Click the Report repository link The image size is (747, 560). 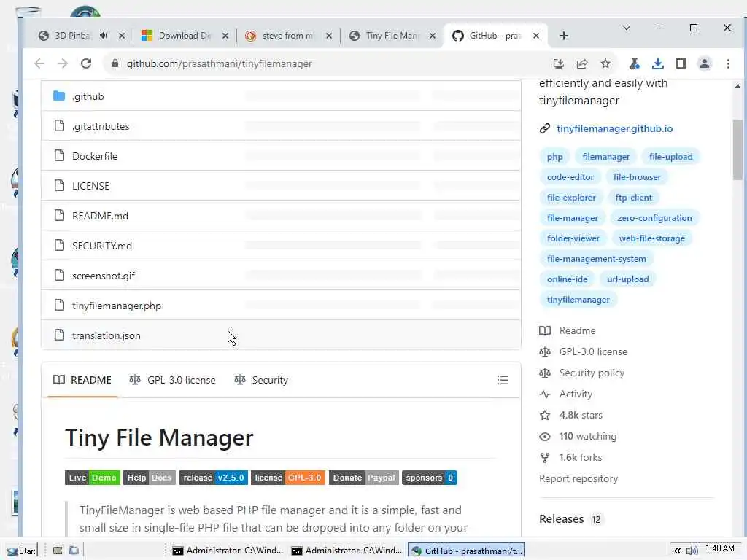point(578,478)
